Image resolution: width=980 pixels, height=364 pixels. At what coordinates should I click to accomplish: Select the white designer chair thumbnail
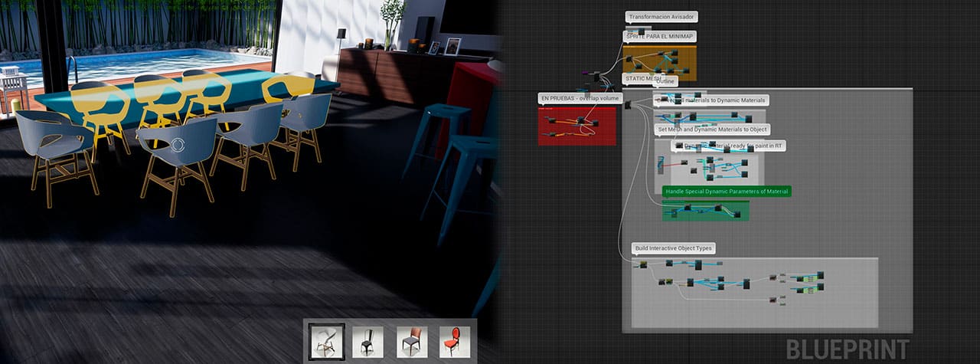pos(327,341)
